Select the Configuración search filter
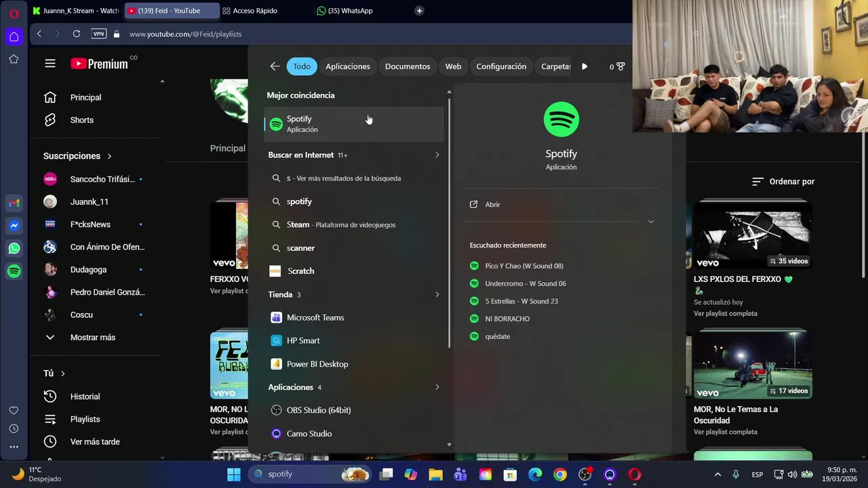Screen dimensions: 868x488 tap(501, 66)
